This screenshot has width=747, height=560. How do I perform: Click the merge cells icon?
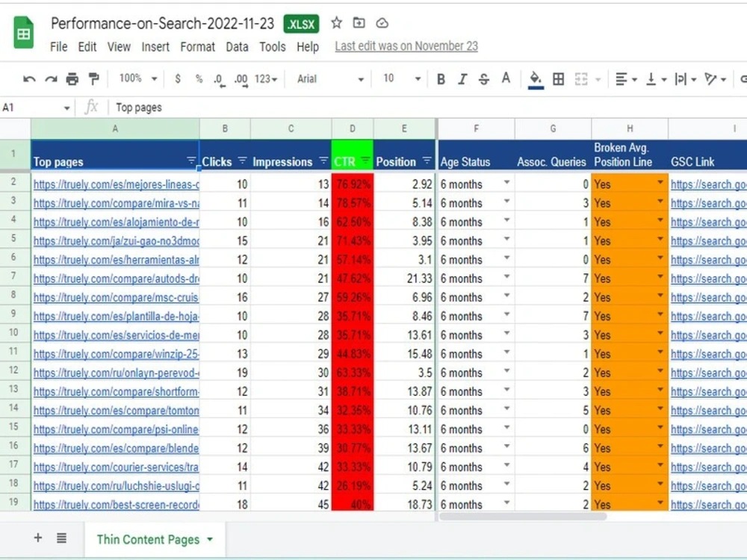point(581,79)
